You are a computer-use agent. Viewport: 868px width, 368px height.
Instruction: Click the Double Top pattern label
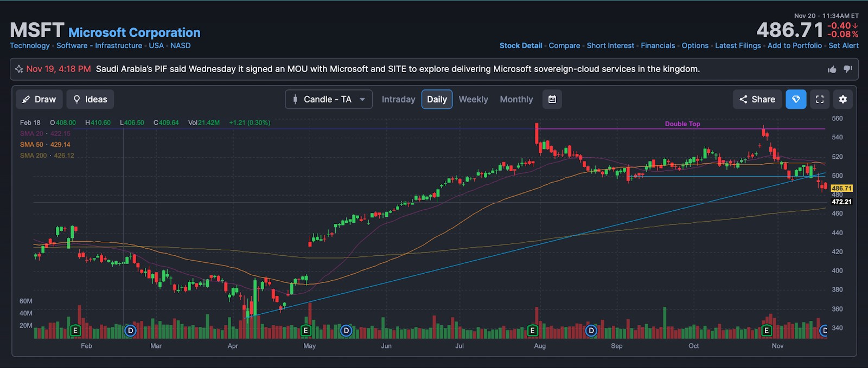coord(682,124)
